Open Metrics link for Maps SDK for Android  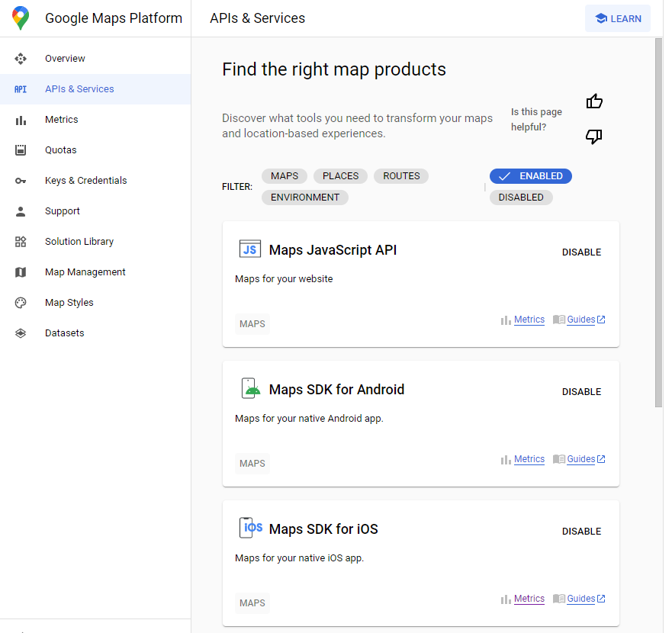click(x=529, y=459)
